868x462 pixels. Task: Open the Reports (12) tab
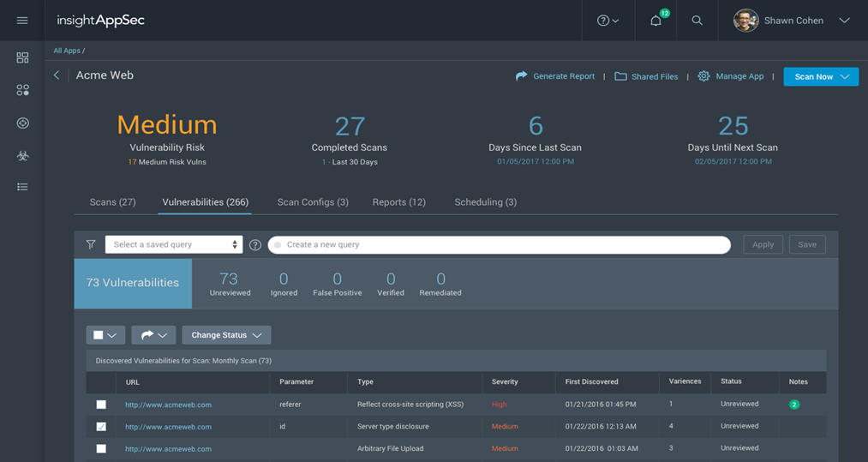pyautogui.click(x=399, y=202)
